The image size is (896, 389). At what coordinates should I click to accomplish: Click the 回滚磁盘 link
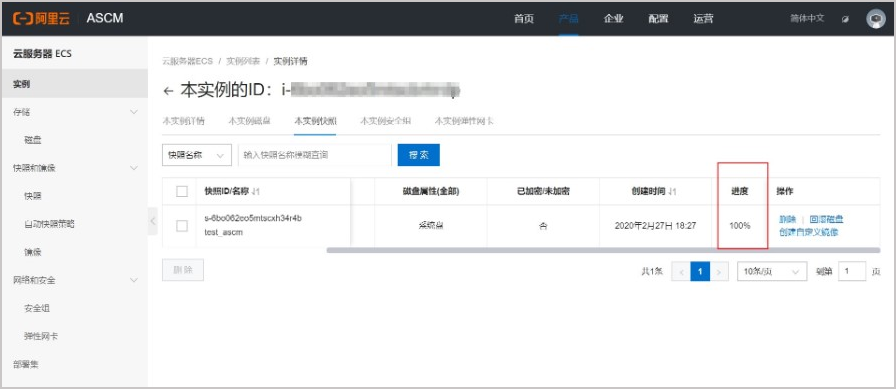[x=826, y=219]
